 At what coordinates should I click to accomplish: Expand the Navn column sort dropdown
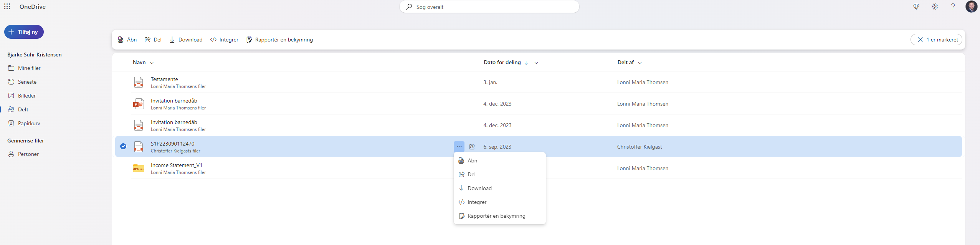click(x=152, y=63)
